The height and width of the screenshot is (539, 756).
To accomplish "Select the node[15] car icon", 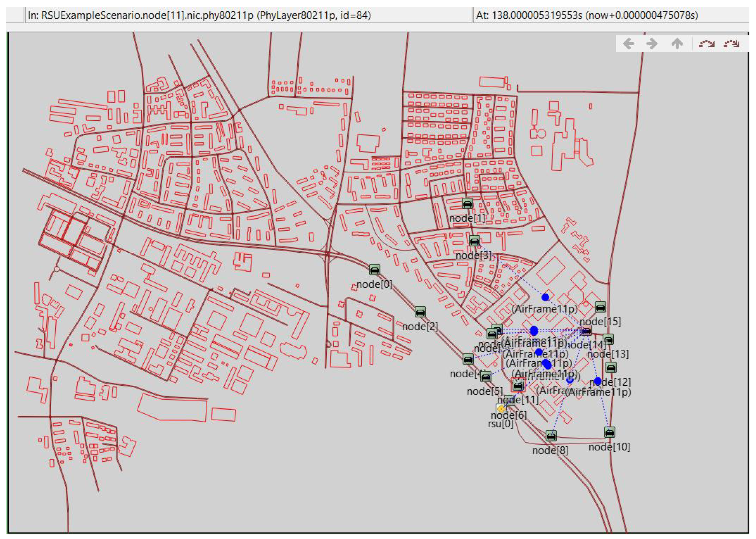I will pyautogui.click(x=601, y=307).
